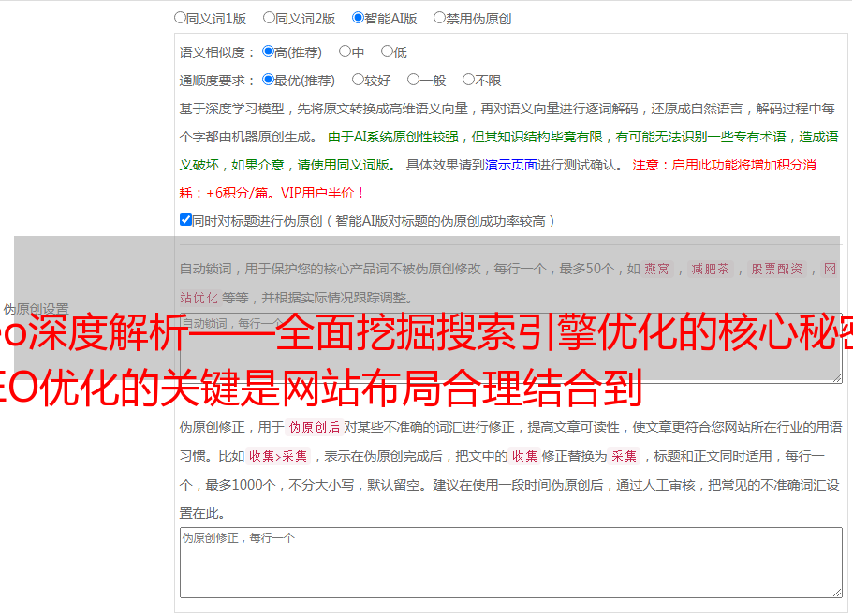Viewport: 853px width, 616px height.
Task: Click the 减肥茶 example keyword
Action: click(x=710, y=269)
